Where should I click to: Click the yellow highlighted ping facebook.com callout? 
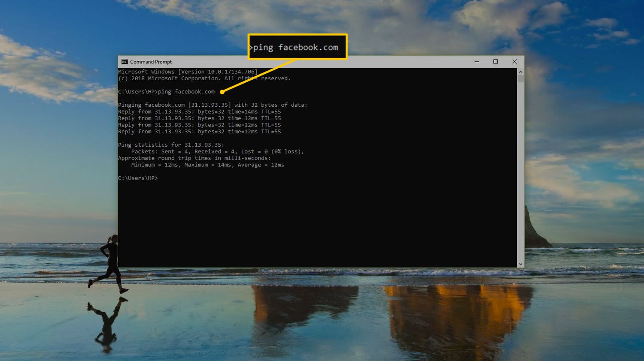(x=297, y=47)
